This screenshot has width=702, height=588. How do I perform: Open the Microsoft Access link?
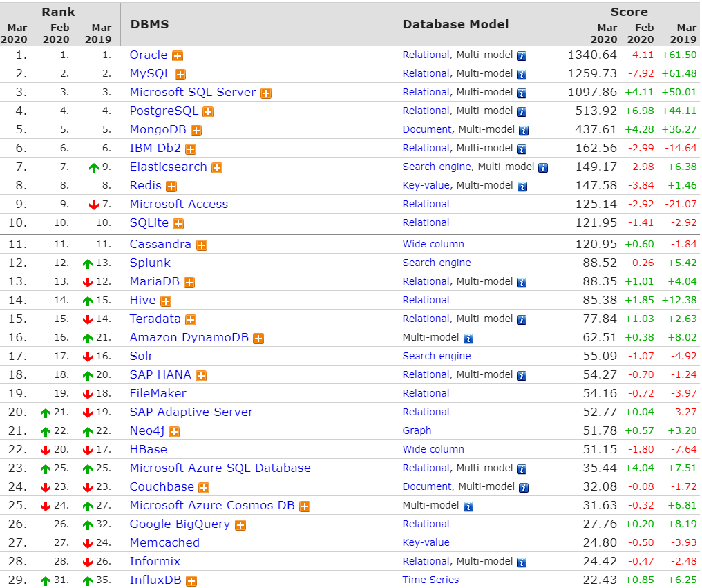pyautogui.click(x=179, y=204)
